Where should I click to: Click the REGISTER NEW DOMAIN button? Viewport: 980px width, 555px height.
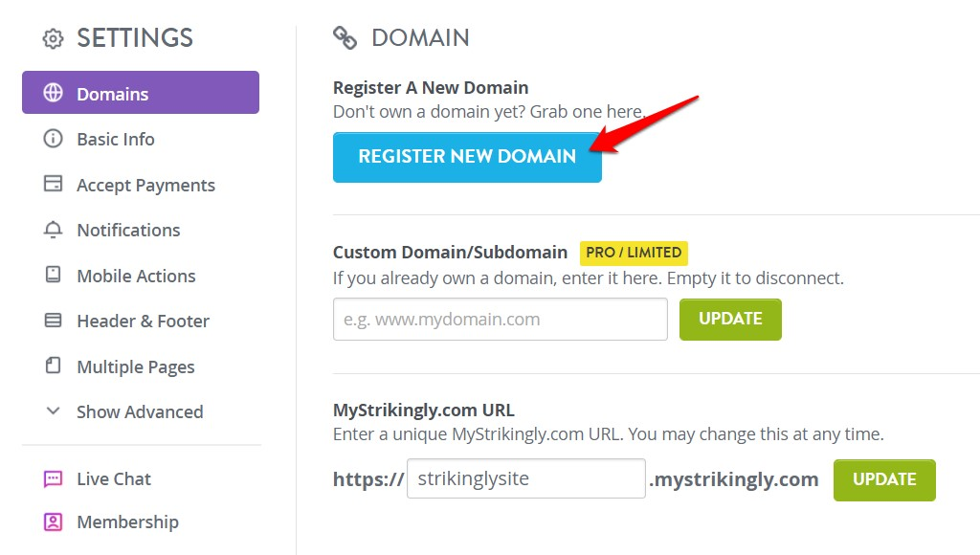(466, 156)
